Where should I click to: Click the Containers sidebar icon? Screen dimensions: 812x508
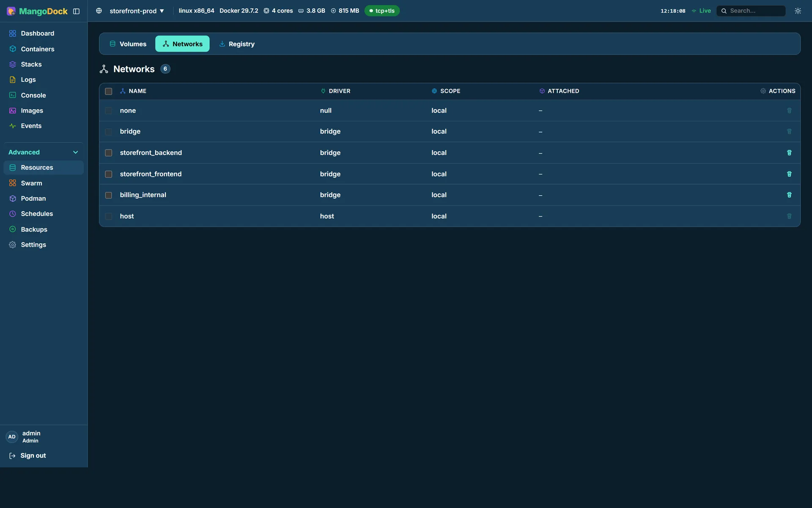point(13,49)
